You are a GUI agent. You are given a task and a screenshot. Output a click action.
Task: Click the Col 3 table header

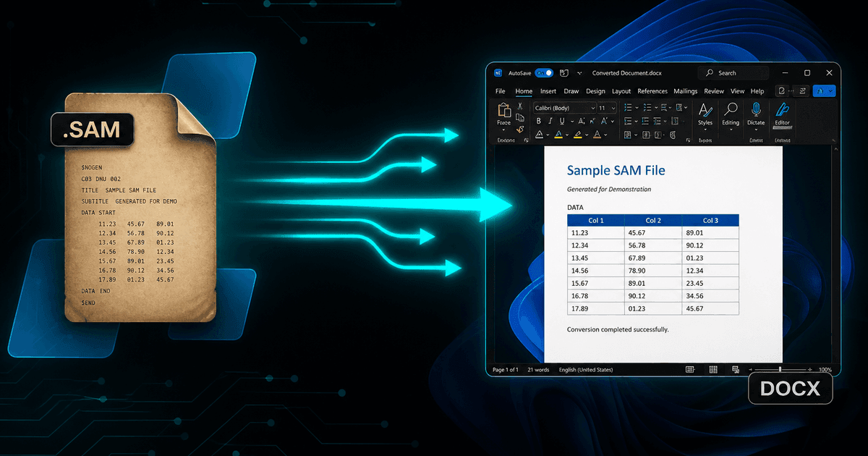click(x=710, y=220)
